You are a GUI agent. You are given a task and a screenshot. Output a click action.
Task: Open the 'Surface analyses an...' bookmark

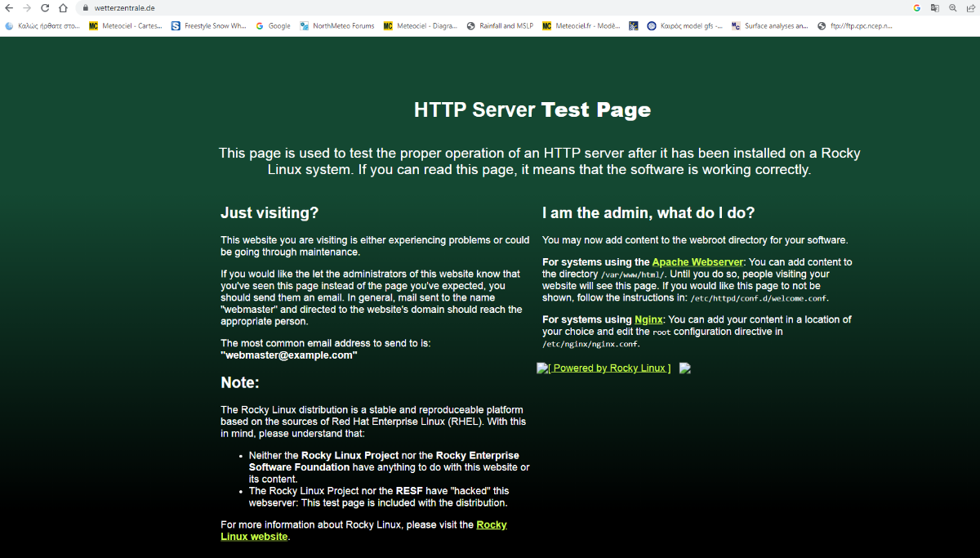click(770, 25)
